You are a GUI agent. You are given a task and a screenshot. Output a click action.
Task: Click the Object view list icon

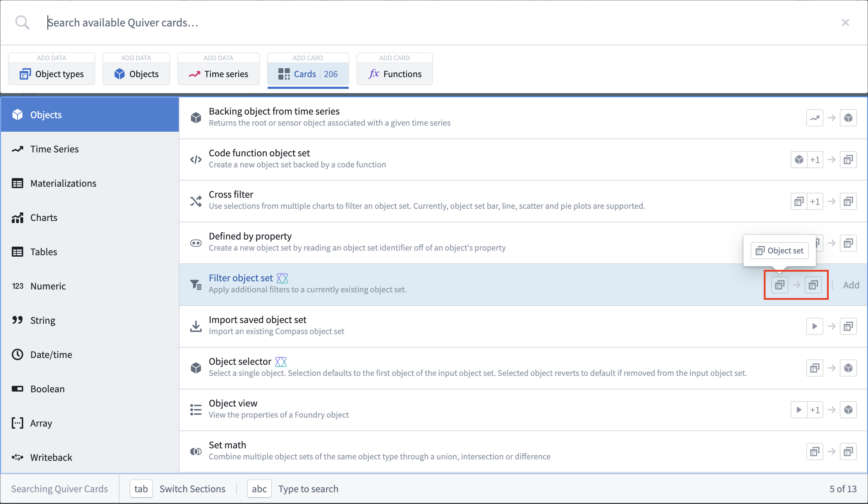(x=196, y=409)
